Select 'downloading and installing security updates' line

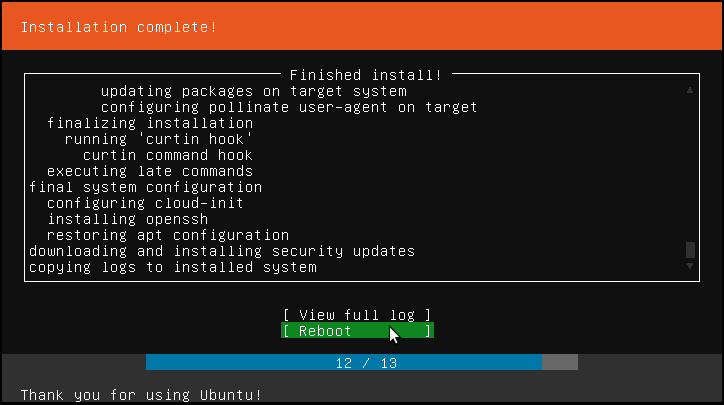tap(222, 251)
